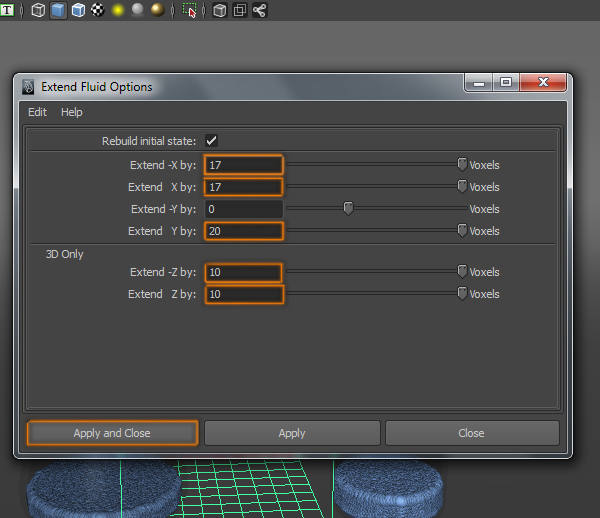
Task: Click the golden sphere render icon
Action: pyautogui.click(x=157, y=11)
